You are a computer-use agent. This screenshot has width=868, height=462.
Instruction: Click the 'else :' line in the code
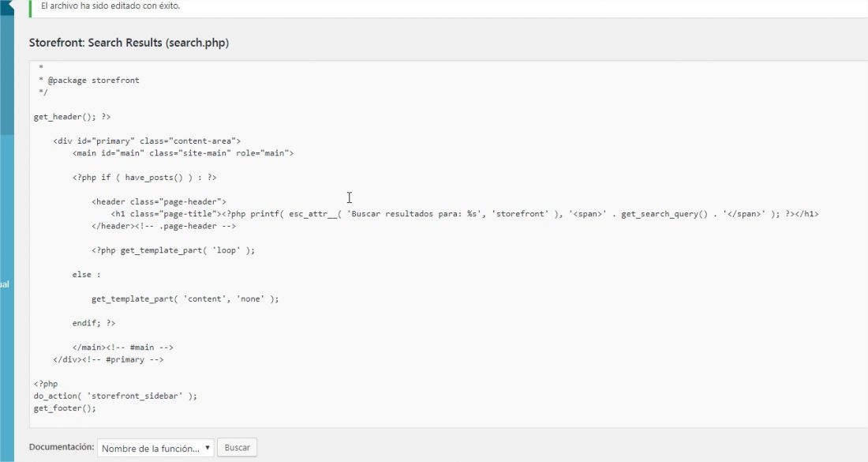tap(86, 275)
